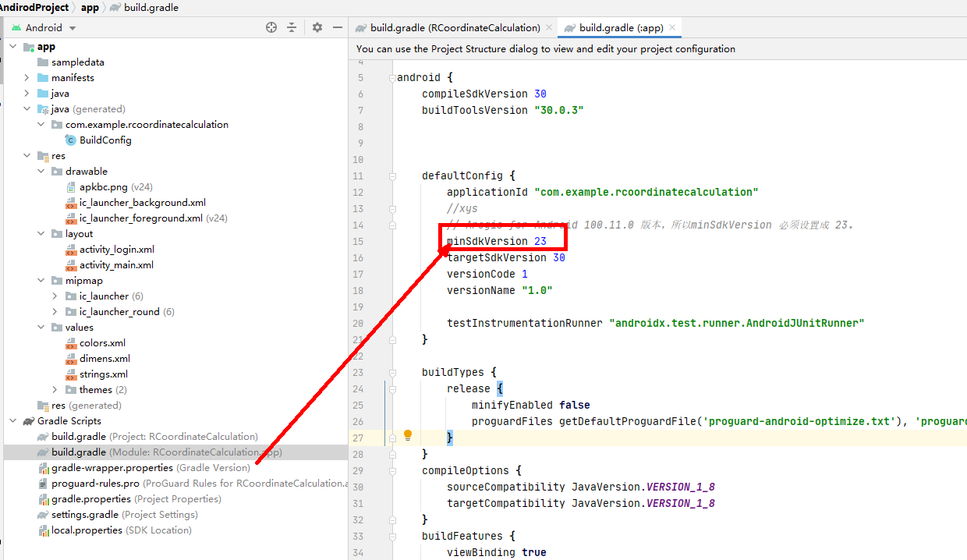Click line number 20 in the gutter
Image resolution: width=967 pixels, height=560 pixels.
coord(357,323)
